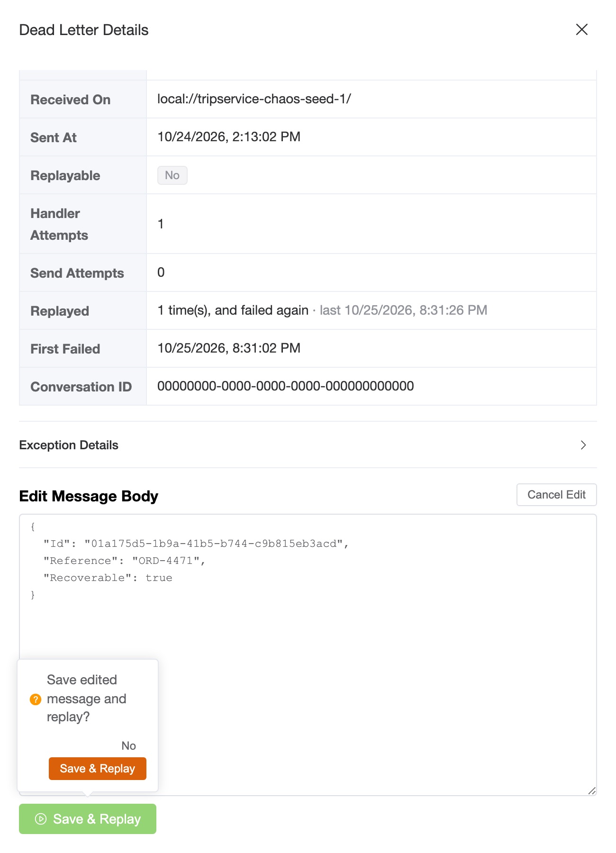The height and width of the screenshot is (853, 616).
Task: Click the Dead Letter Details title
Action: 84,30
